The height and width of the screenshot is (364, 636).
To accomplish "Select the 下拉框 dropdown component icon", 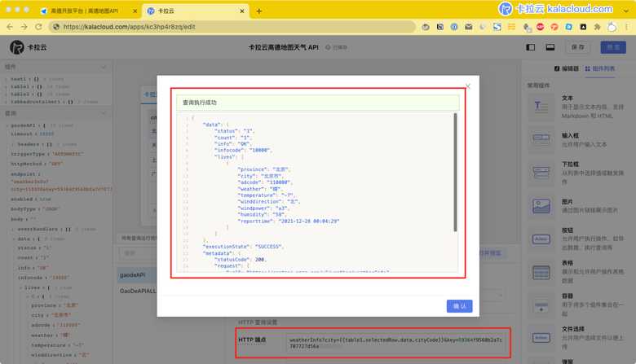I will click(541, 173).
